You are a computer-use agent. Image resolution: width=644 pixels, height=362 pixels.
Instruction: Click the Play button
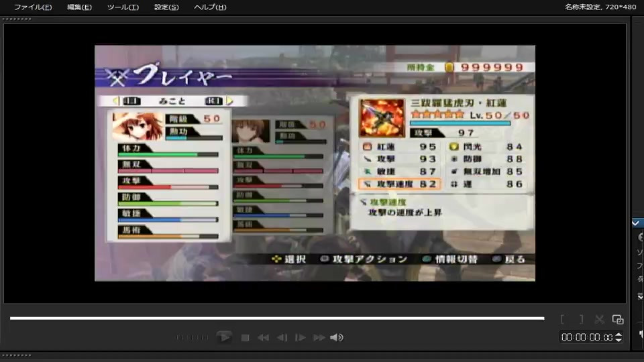point(224,337)
